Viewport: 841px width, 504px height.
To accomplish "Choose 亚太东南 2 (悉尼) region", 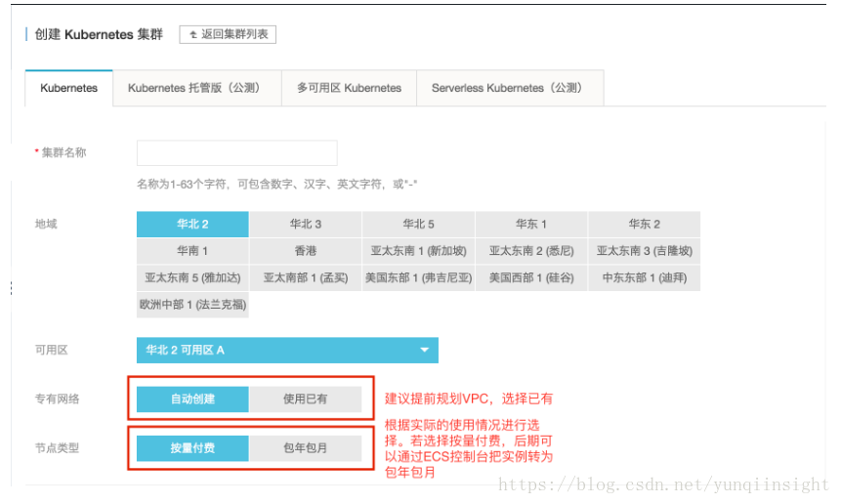I will (531, 251).
